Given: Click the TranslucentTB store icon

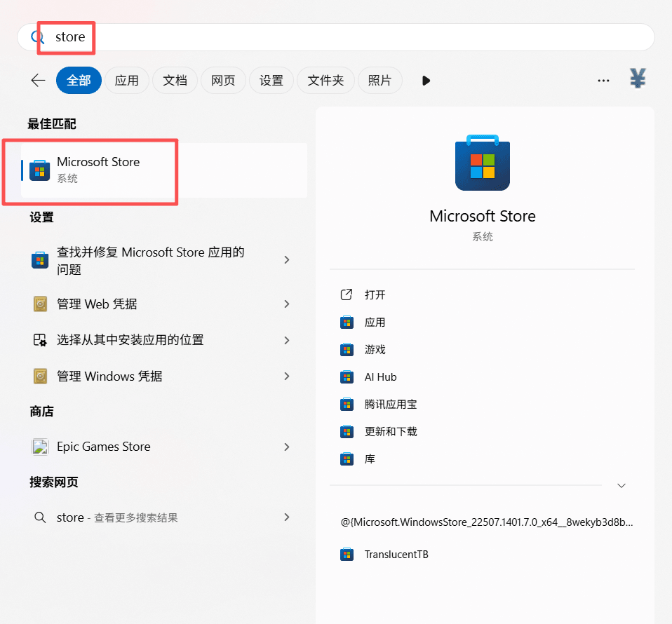Looking at the screenshot, I should tap(347, 555).
